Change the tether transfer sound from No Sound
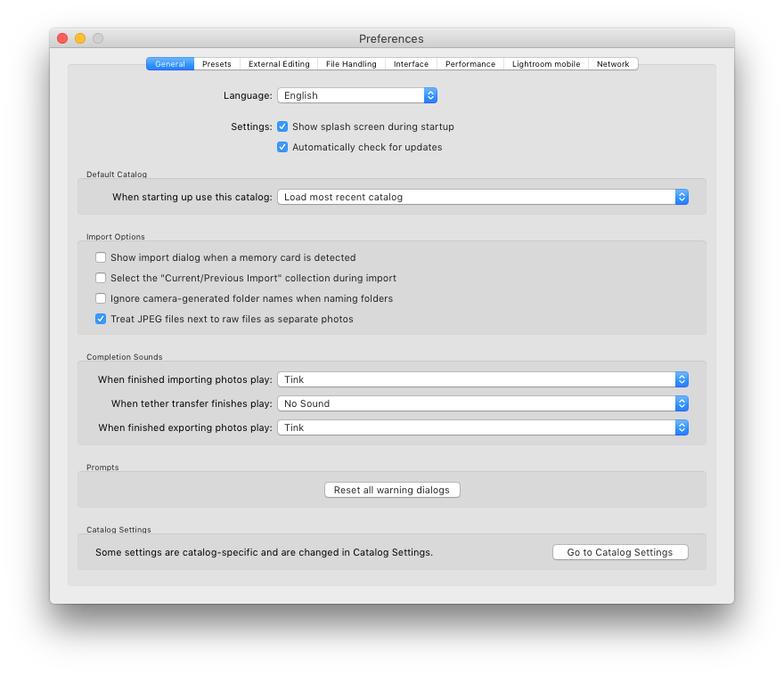This screenshot has width=784, height=675. 483,403
